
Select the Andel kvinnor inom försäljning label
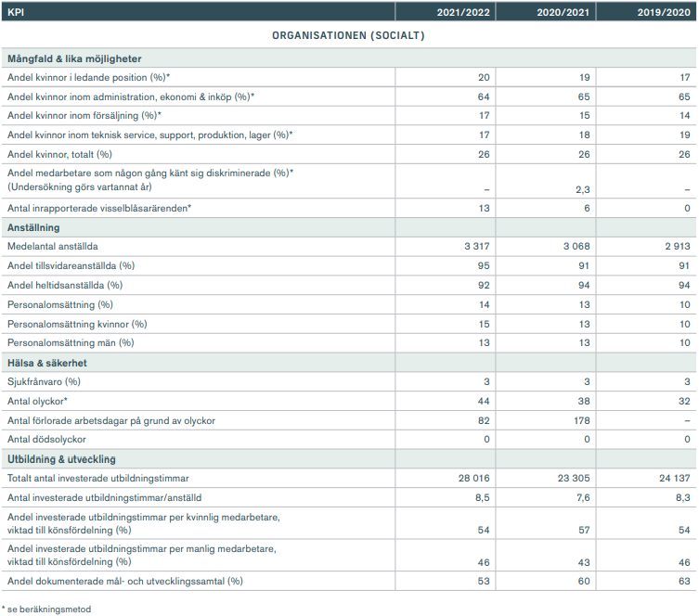pos(84,116)
